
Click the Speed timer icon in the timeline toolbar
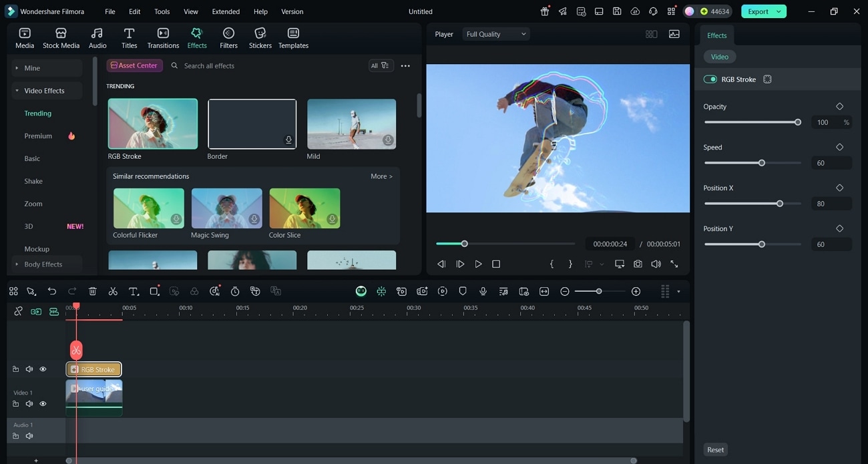[x=235, y=291]
